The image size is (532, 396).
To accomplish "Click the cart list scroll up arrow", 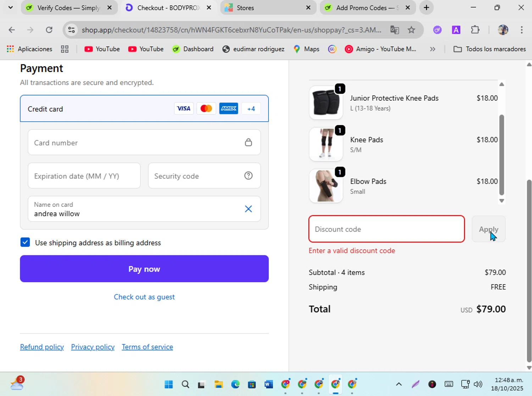I will (x=501, y=84).
